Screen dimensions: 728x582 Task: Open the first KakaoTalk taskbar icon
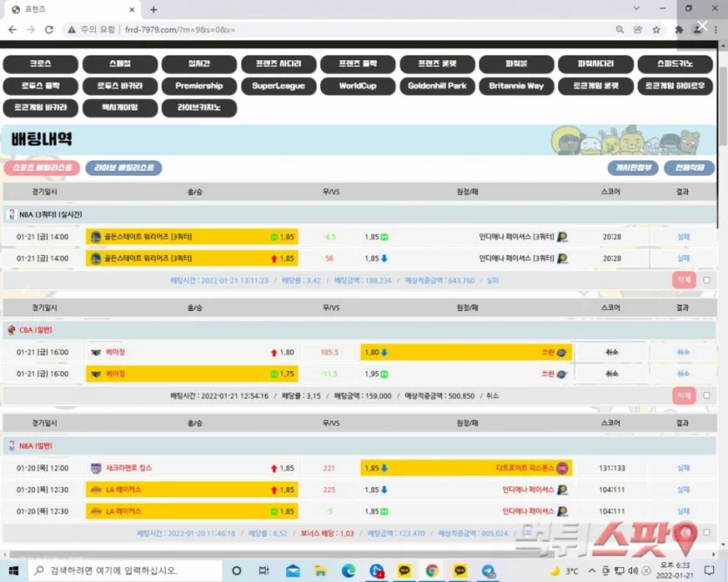(x=404, y=571)
